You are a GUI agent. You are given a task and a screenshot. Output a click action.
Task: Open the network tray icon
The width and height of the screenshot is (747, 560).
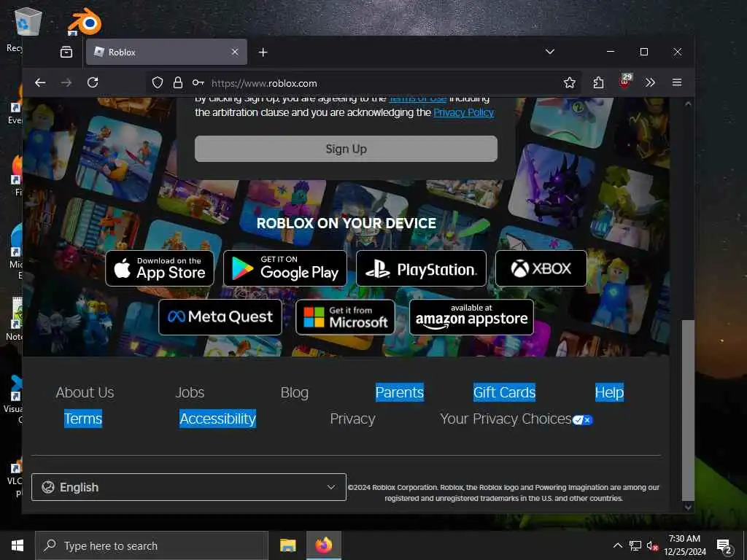635,545
